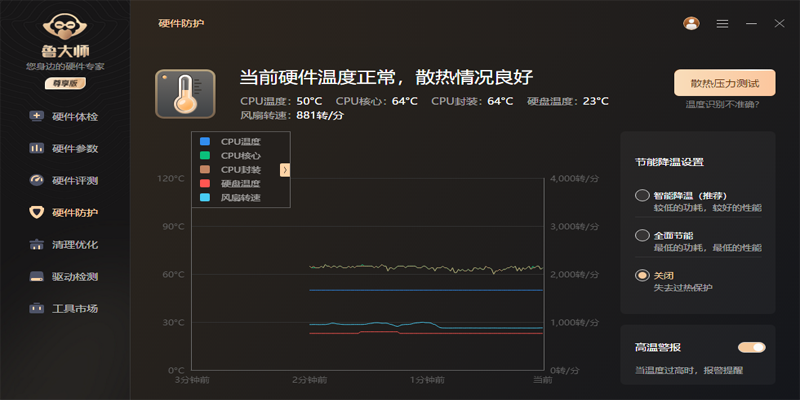
Task: Click the 硬件参数 sidebar icon
Action: 37,149
